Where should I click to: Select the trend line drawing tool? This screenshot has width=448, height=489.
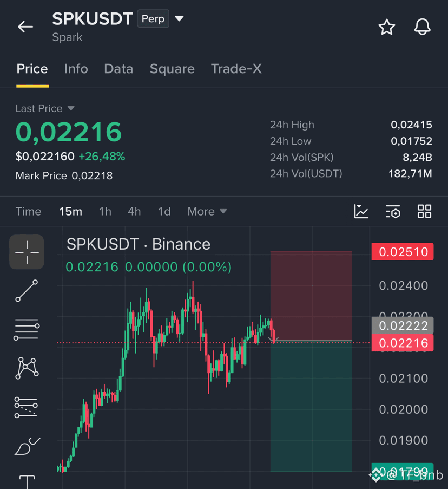tap(27, 291)
